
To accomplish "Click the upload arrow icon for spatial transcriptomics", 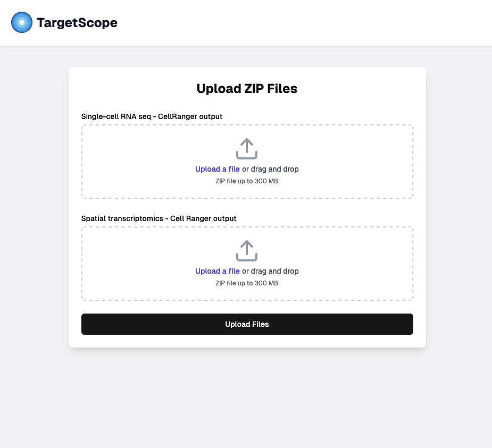I will pyautogui.click(x=246, y=250).
